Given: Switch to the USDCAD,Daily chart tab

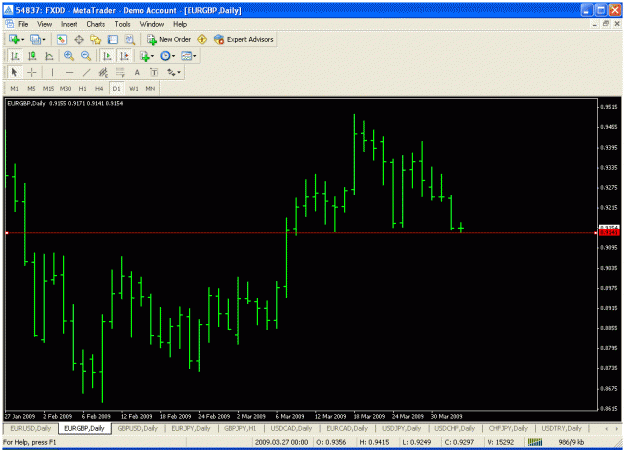Looking at the screenshot, I should pyautogui.click(x=291, y=428).
